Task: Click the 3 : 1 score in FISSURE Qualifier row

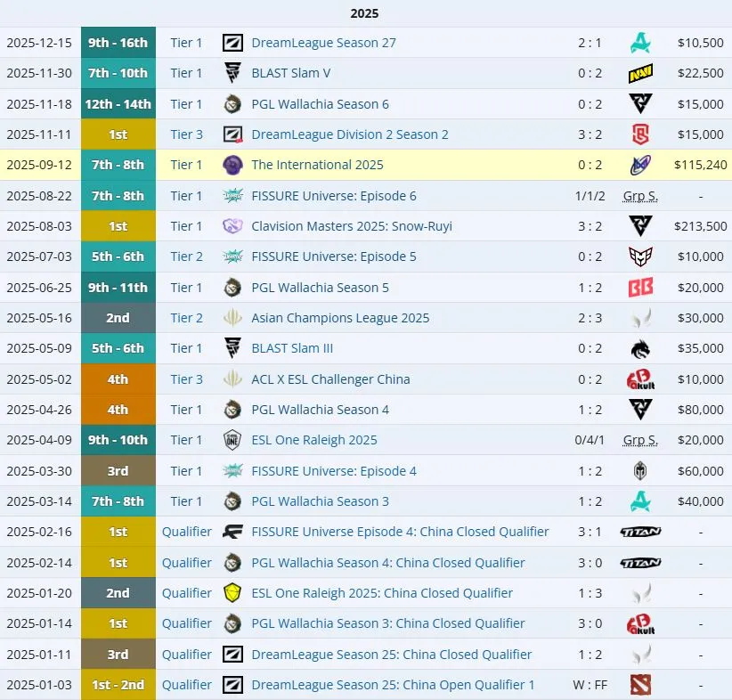Action: click(590, 532)
